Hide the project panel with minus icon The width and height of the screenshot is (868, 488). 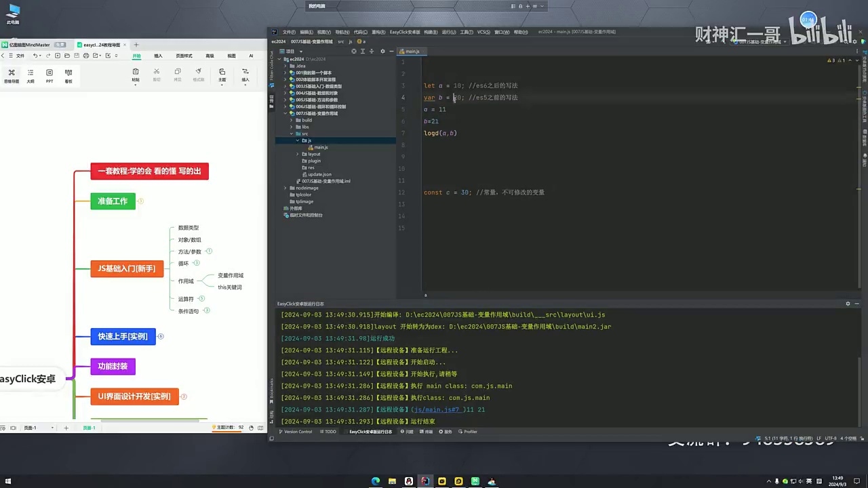391,52
